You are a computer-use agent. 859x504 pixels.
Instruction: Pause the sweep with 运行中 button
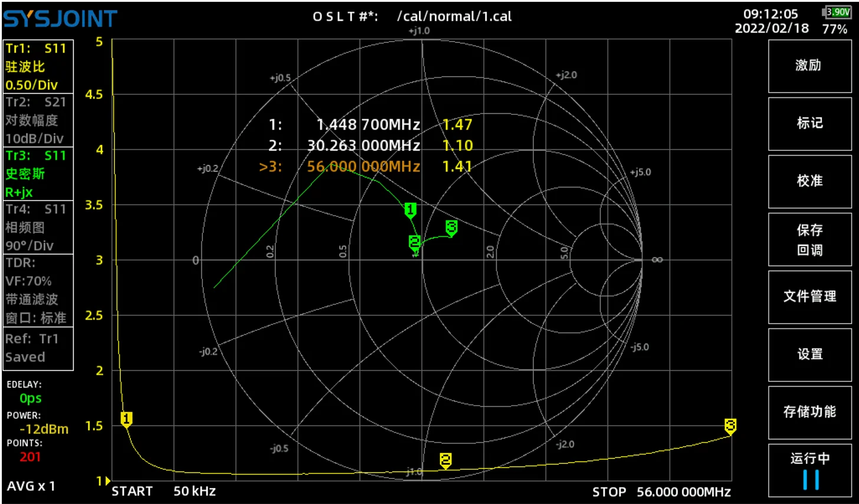(x=809, y=470)
